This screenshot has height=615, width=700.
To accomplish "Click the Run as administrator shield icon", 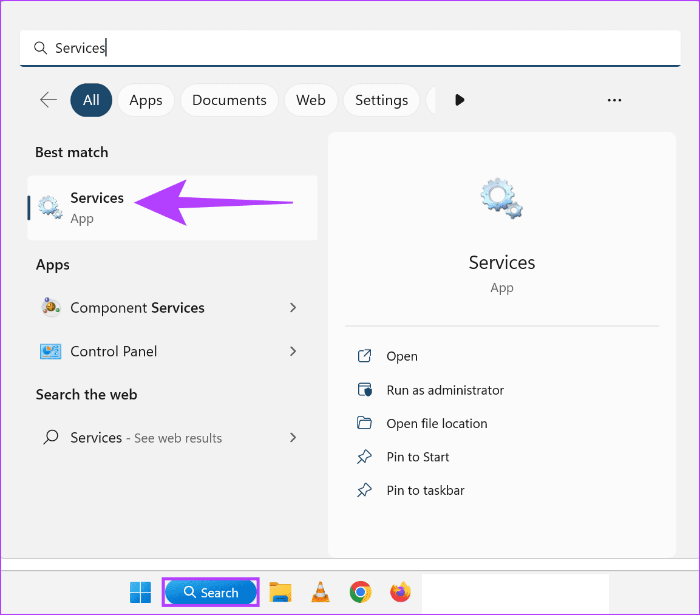I will click(x=365, y=390).
